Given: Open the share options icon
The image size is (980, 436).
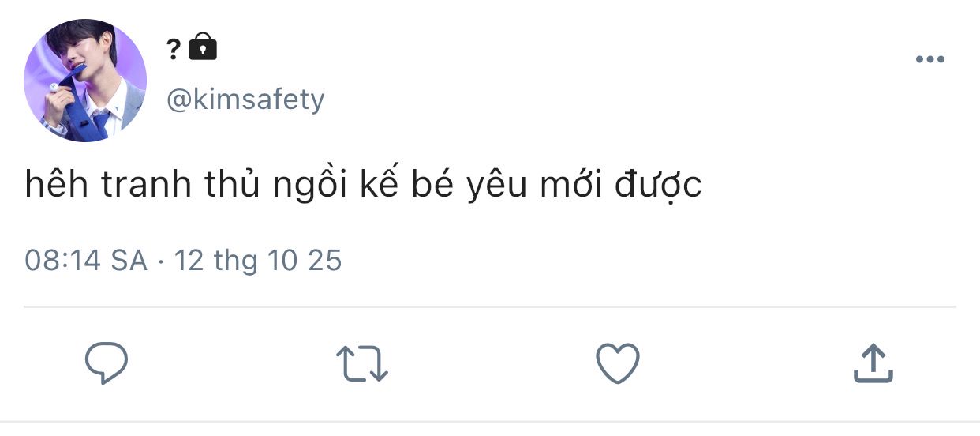Looking at the screenshot, I should (873, 364).
